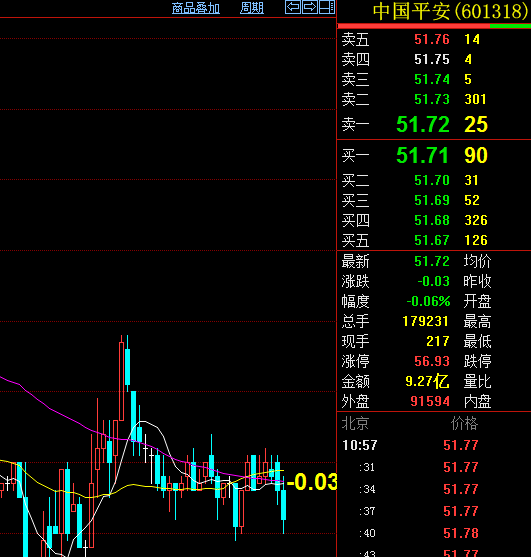Image resolution: width=531 pixels, height=557 pixels.
Task: Click the 最新 value 51.72
Action: point(432,261)
